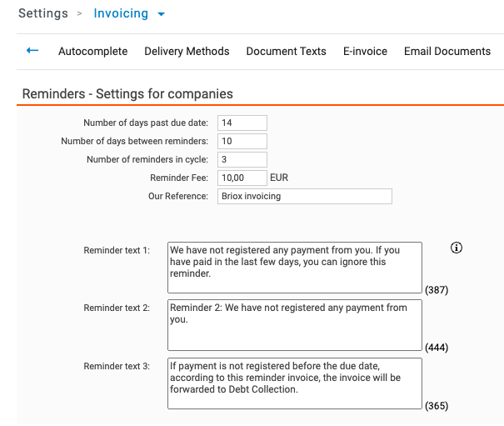This screenshot has width=504, height=426.
Task: Go to the Document Texts tab
Action: (286, 52)
